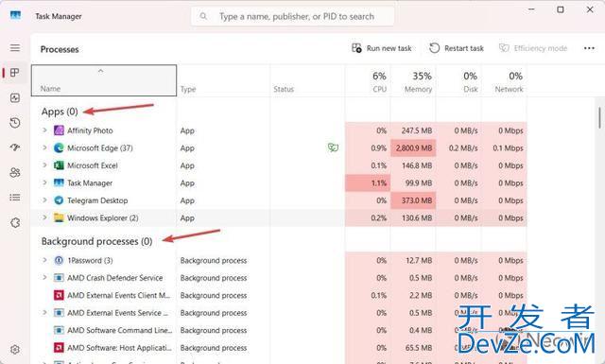Screen dimensions: 605x364
Task: Select AMD Software Host Application row name
Action: (x=119, y=348)
